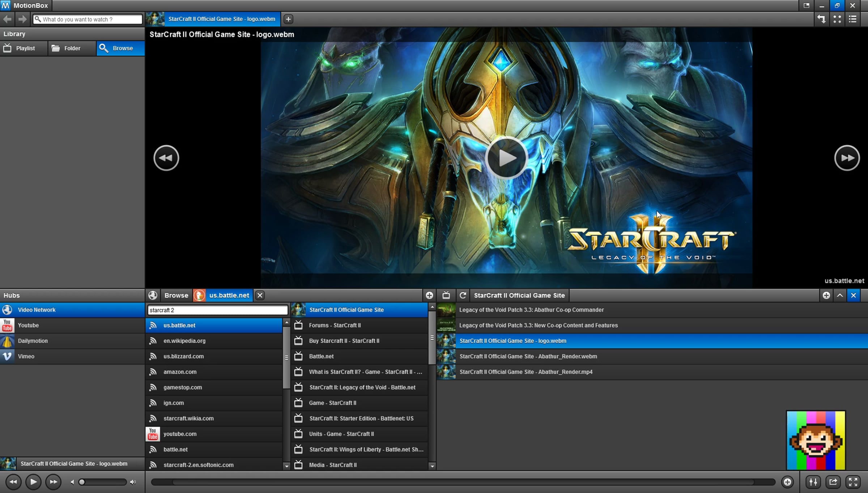This screenshot has height=493, width=868.
Task: Click the globe icon beside Browse
Action: (153, 295)
